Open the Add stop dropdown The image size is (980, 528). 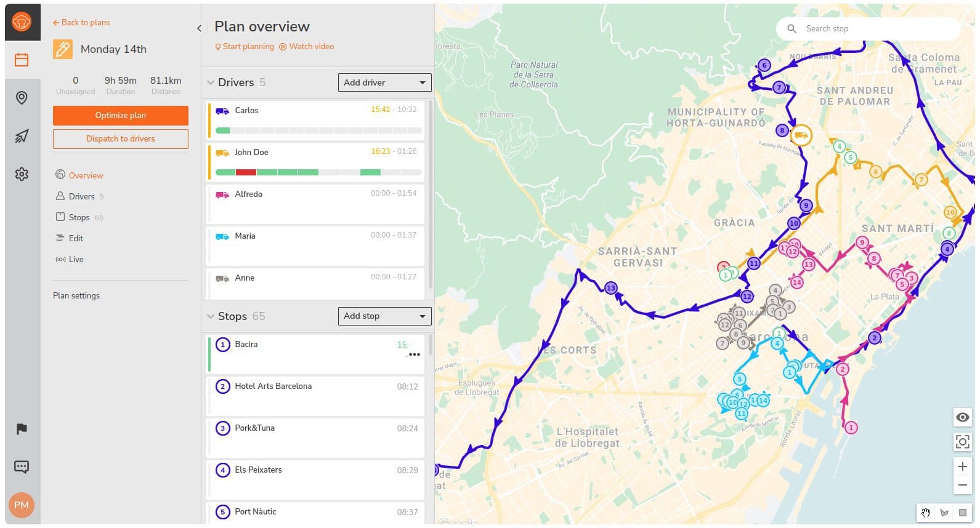tap(384, 316)
